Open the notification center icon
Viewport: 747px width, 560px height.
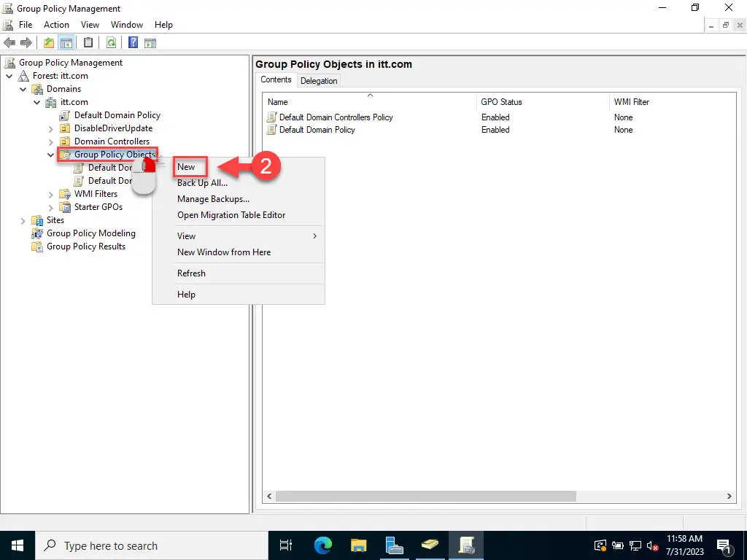click(724, 546)
